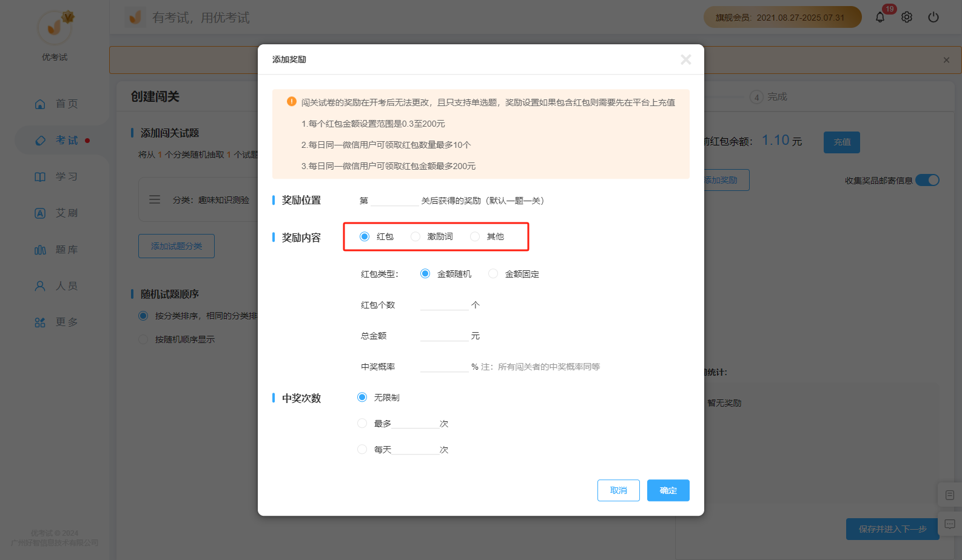962x560 pixels.
Task: Open the settings gear icon
Action: pyautogui.click(x=907, y=18)
